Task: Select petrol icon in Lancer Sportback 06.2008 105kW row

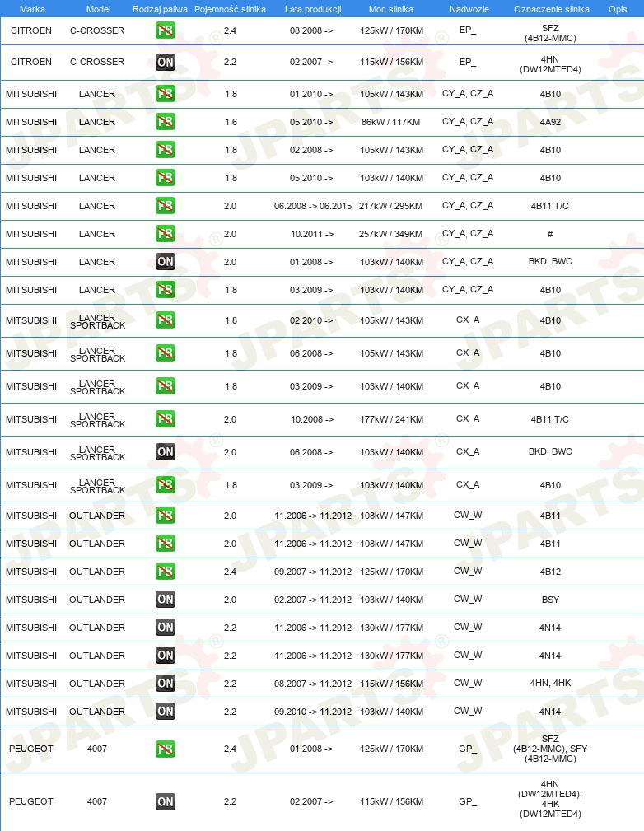Action: click(166, 353)
